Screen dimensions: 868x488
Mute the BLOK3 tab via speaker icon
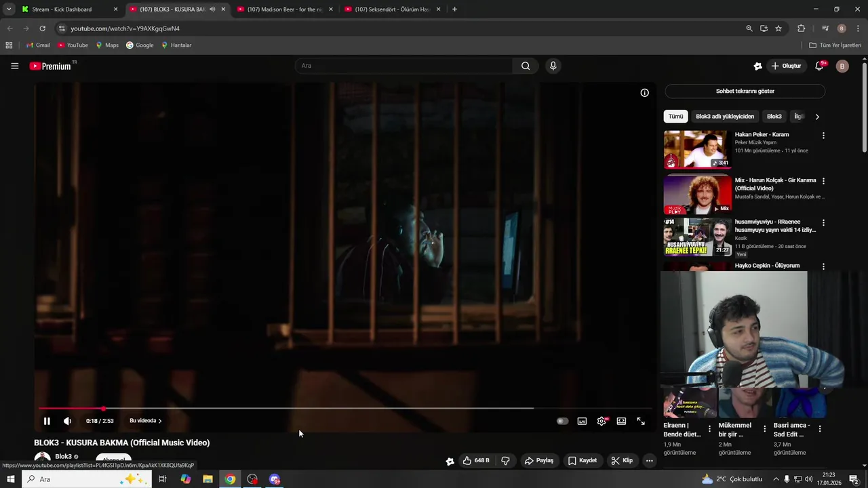click(212, 9)
